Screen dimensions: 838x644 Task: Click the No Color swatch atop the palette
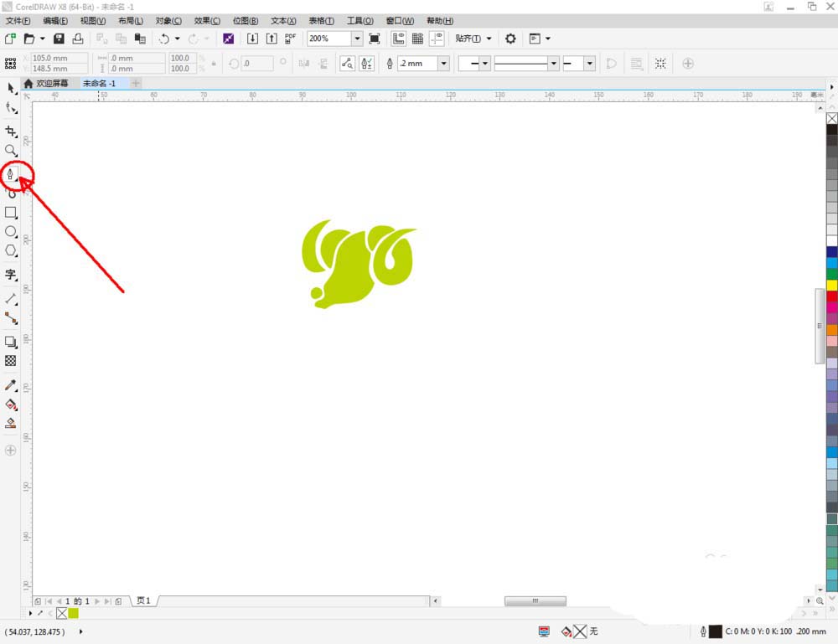(x=832, y=118)
